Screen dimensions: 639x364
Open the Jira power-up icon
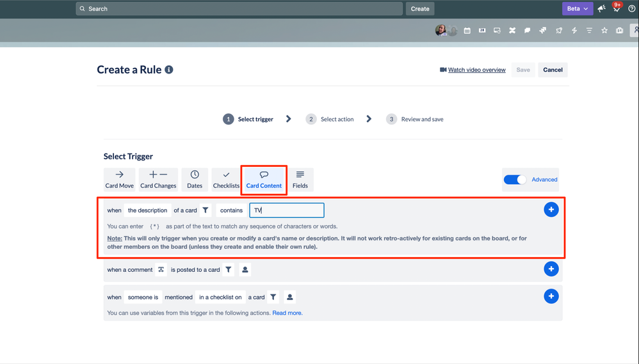[x=543, y=31]
